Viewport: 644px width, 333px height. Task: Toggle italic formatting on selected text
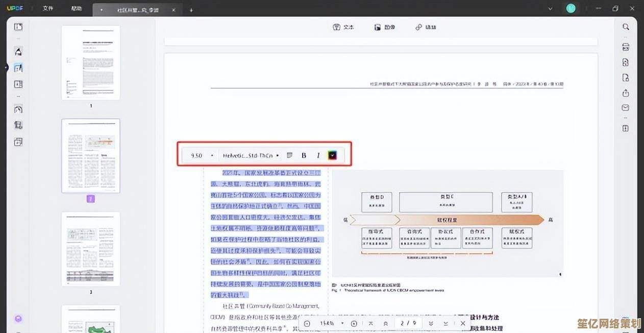pyautogui.click(x=318, y=155)
